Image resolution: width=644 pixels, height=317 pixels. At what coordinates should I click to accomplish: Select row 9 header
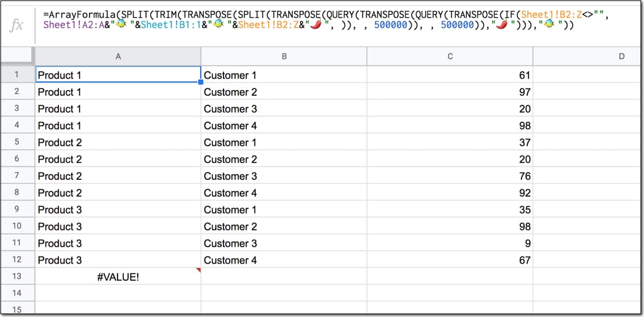click(17, 210)
